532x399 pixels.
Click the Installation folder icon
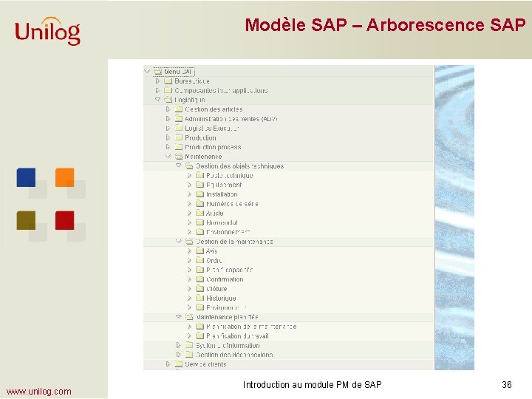[x=200, y=194]
